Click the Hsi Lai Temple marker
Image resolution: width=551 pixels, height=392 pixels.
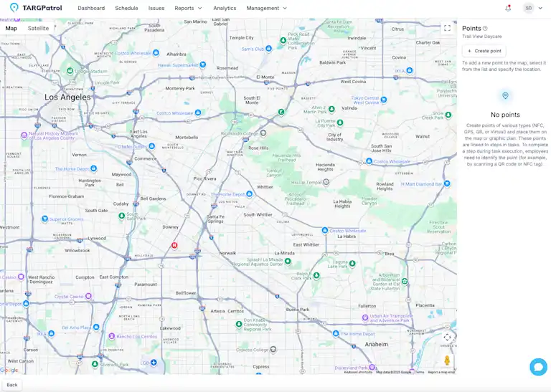coord(326,182)
